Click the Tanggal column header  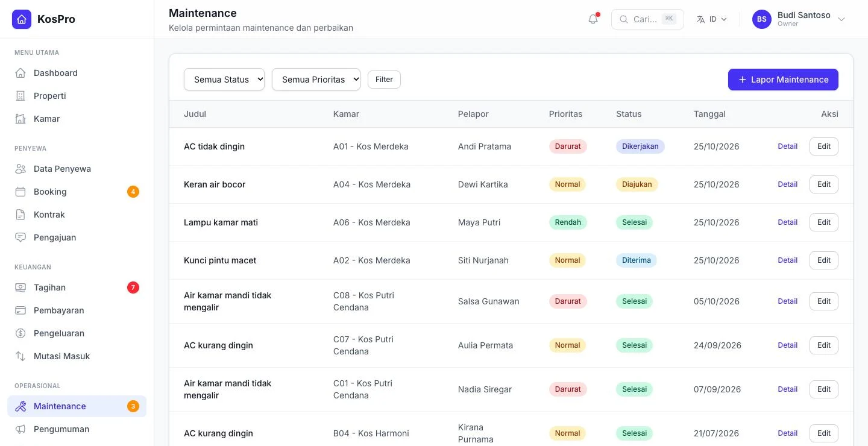[x=709, y=114]
